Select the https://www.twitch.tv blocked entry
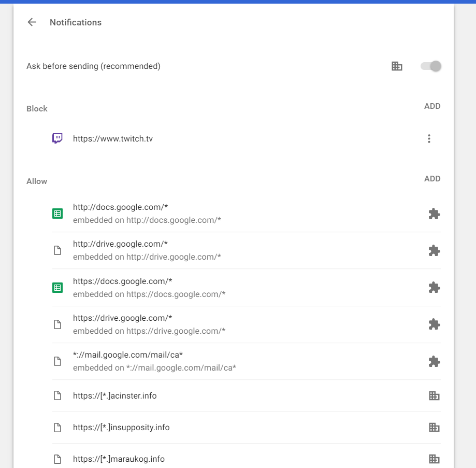The width and height of the screenshot is (476, 468). (113, 139)
